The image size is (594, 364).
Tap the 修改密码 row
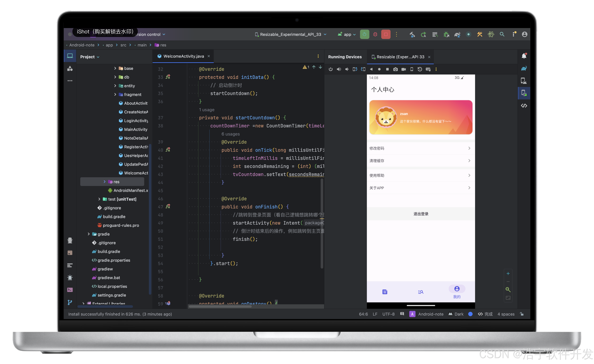pos(421,148)
